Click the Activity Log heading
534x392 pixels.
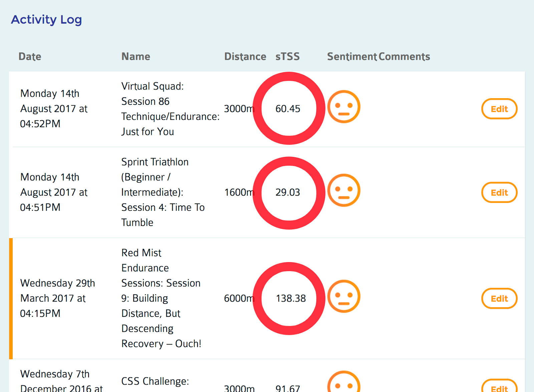point(46,20)
